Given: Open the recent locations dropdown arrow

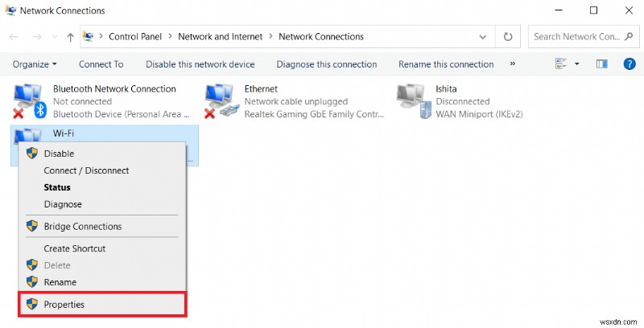Looking at the screenshot, I should pos(55,37).
